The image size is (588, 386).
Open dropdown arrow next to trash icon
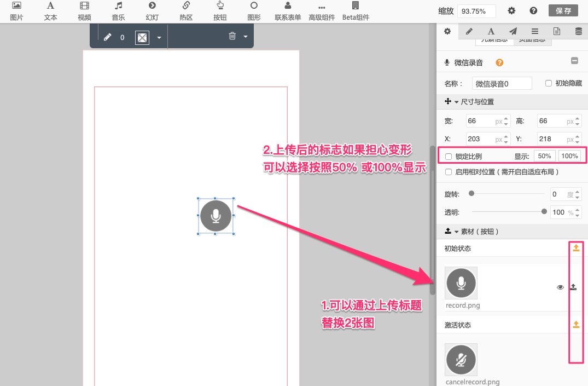coord(246,37)
